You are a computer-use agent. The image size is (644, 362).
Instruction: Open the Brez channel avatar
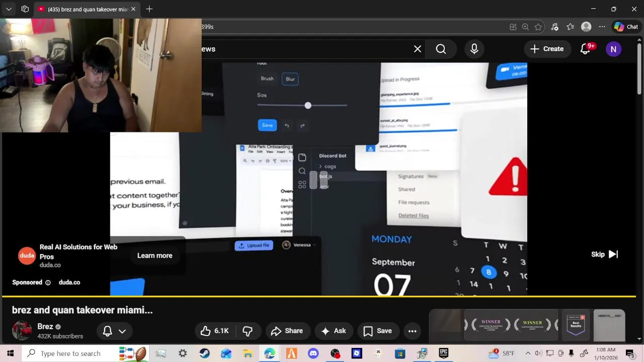22,331
